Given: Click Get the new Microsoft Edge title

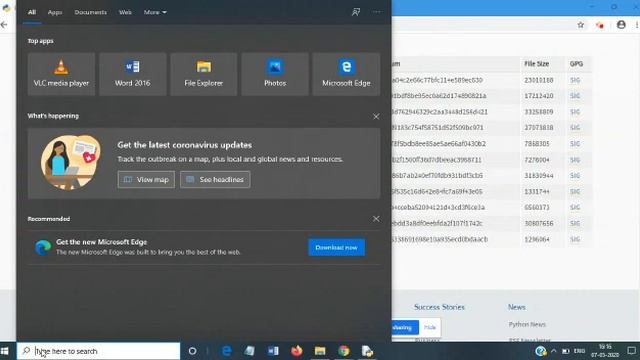Looking at the screenshot, I should (101, 242).
